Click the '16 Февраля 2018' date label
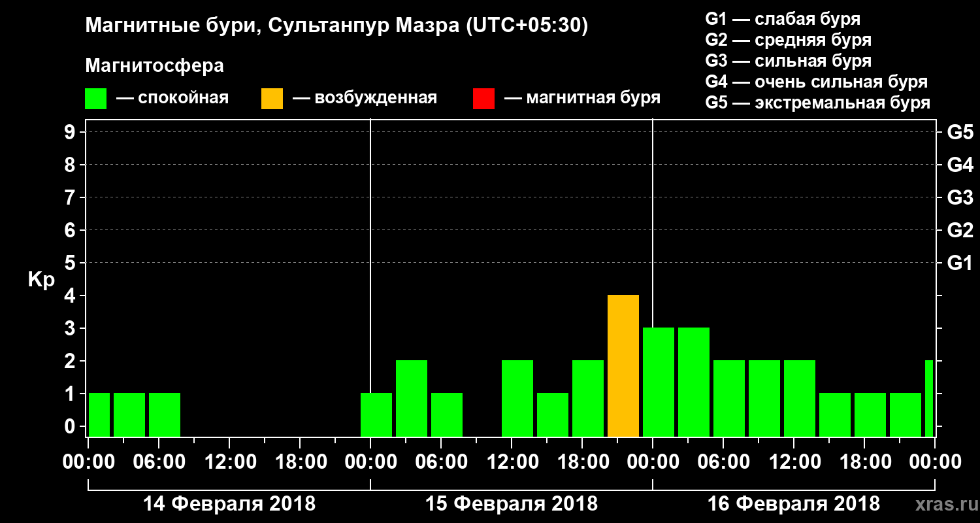 click(794, 504)
